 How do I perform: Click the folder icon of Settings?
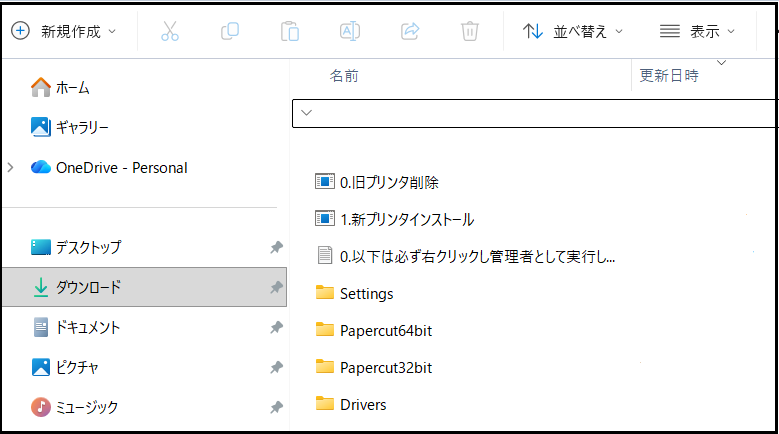[325, 292]
